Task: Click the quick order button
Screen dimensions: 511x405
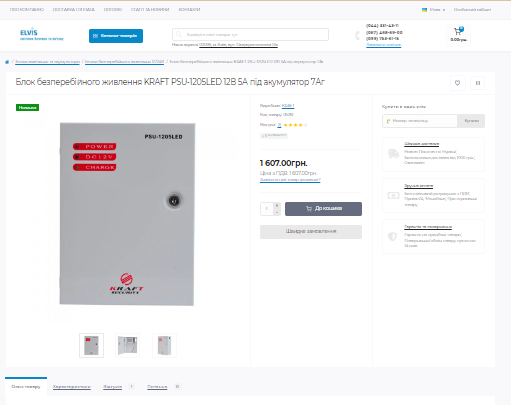Action: (x=311, y=232)
